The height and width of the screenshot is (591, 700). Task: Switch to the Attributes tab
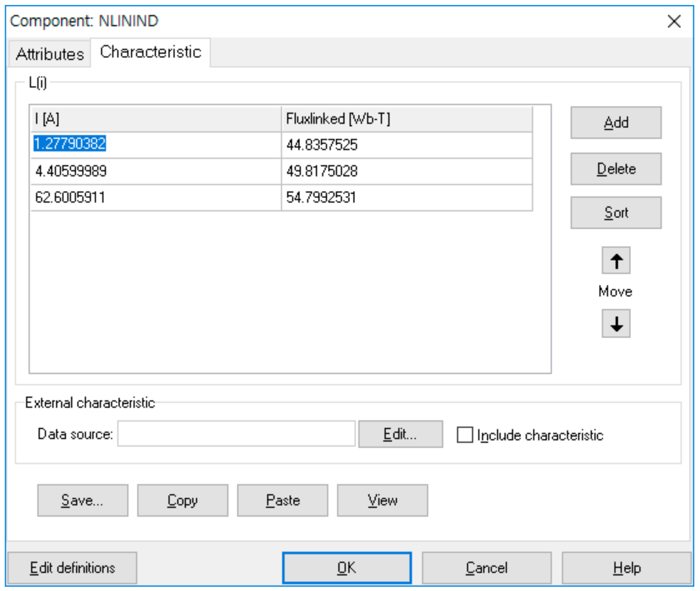click(x=50, y=54)
